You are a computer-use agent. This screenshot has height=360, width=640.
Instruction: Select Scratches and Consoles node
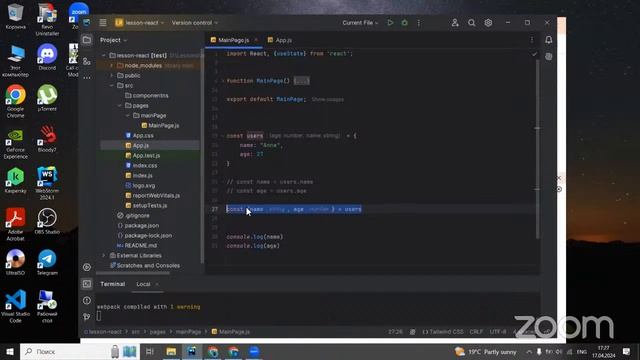coord(145,265)
